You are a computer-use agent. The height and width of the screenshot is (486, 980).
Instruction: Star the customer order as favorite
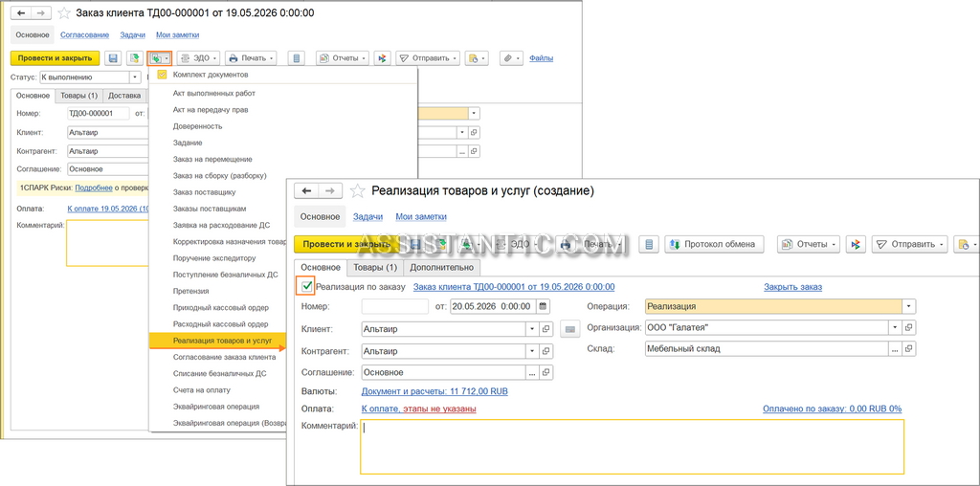click(64, 12)
